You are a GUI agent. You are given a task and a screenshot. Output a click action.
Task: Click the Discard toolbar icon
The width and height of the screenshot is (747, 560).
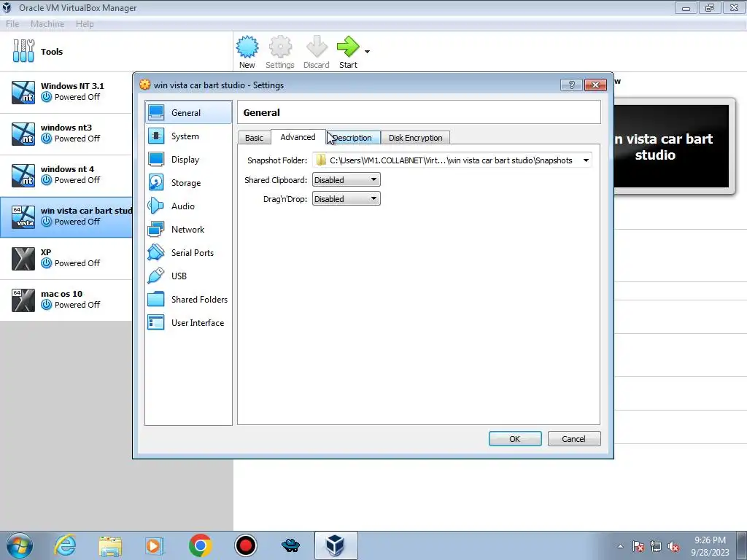point(317,52)
